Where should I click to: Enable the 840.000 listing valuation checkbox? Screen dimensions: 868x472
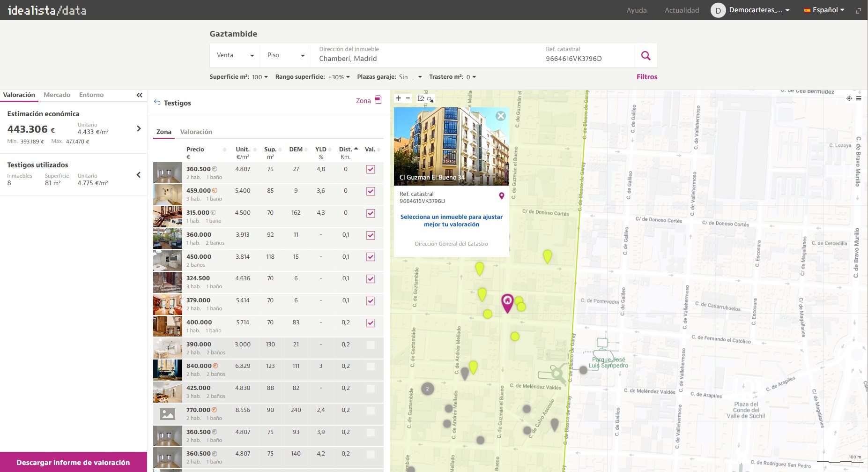click(x=371, y=367)
